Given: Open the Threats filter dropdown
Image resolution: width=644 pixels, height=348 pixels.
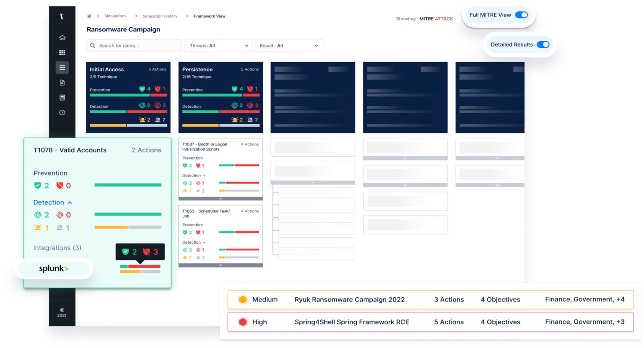Looking at the screenshot, I should pos(218,46).
